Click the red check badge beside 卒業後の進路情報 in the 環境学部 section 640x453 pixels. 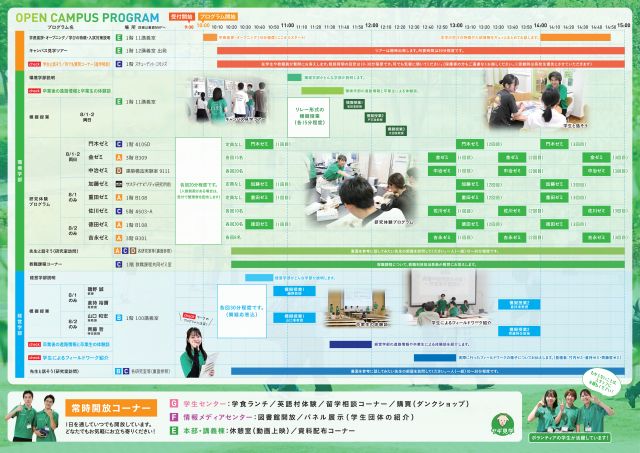point(34,91)
